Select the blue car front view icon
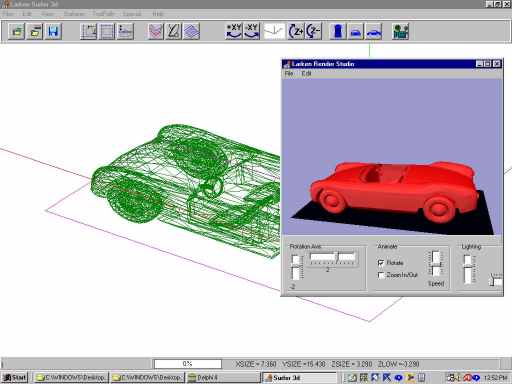The image size is (512, 384). coord(356,32)
